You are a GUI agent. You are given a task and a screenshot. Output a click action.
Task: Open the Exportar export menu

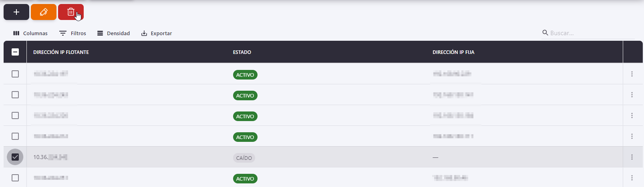tap(157, 33)
